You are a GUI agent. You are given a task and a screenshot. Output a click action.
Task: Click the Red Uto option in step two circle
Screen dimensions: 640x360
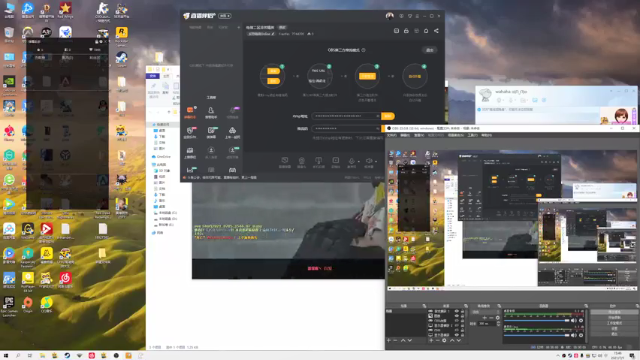click(x=318, y=71)
